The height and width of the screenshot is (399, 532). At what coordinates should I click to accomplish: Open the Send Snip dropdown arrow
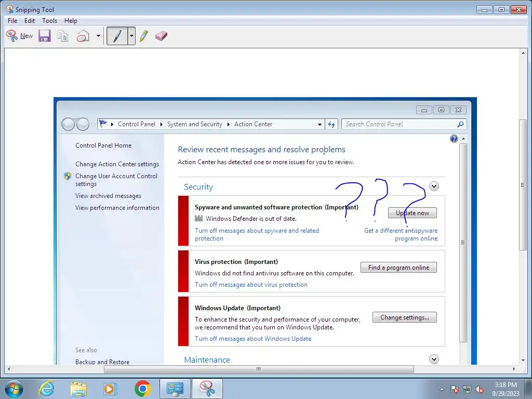tap(98, 36)
